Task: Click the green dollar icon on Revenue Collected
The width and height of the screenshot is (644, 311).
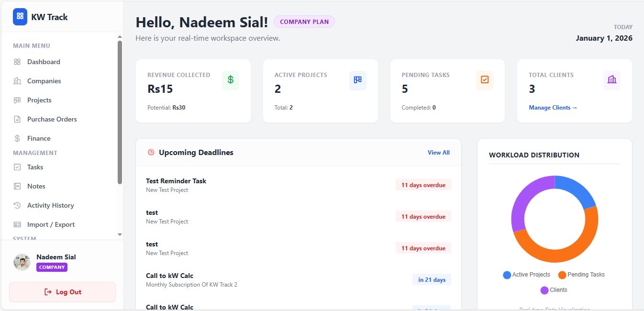Action: (x=230, y=80)
